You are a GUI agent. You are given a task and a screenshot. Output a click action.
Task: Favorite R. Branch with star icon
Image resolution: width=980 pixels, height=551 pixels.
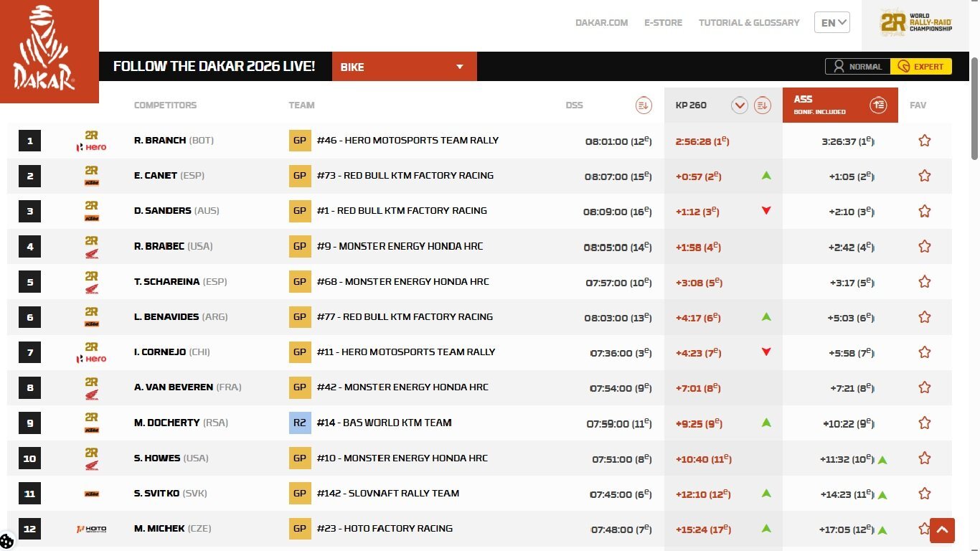(x=925, y=141)
